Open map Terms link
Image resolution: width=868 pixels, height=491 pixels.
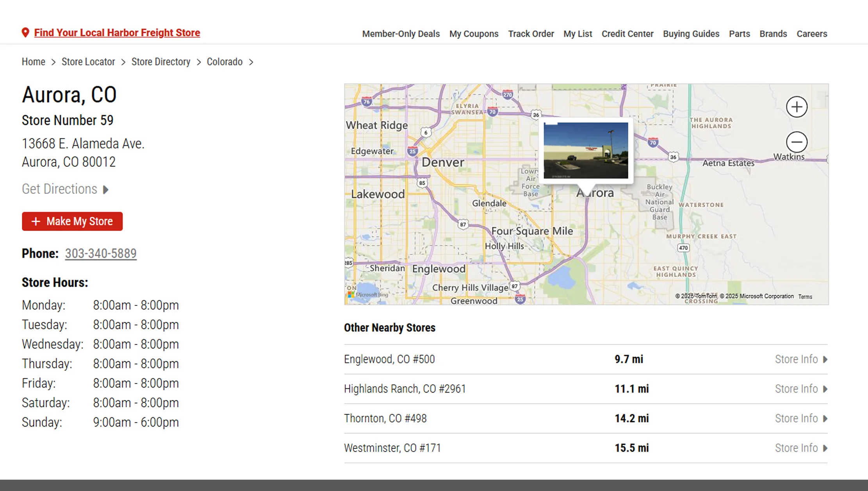click(805, 297)
